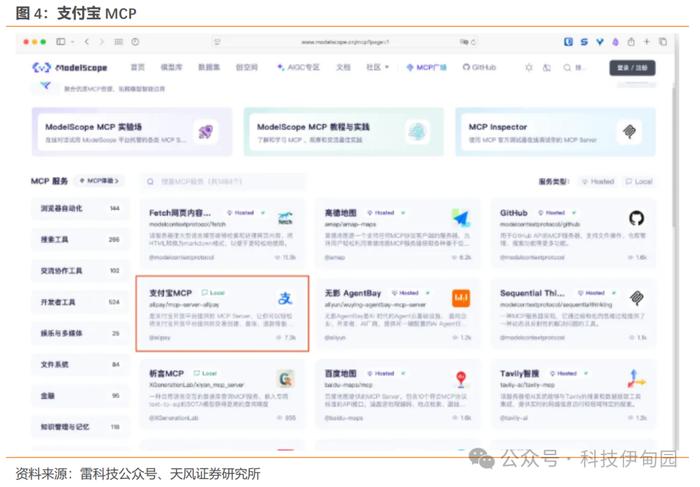This screenshot has width=700, height=487.
Task: Click the MCP service search field
Action: tap(224, 181)
